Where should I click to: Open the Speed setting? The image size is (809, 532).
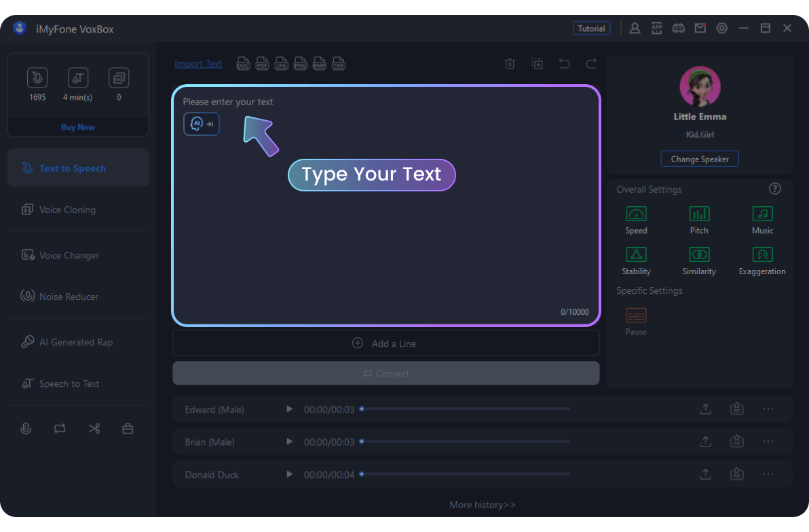(x=636, y=214)
